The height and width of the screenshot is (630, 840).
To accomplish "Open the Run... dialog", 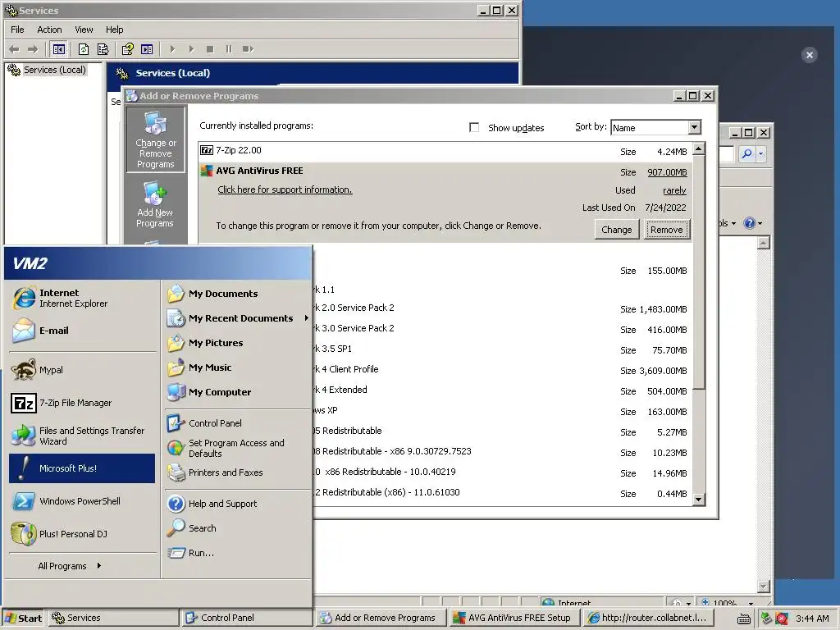I will click(237, 553).
